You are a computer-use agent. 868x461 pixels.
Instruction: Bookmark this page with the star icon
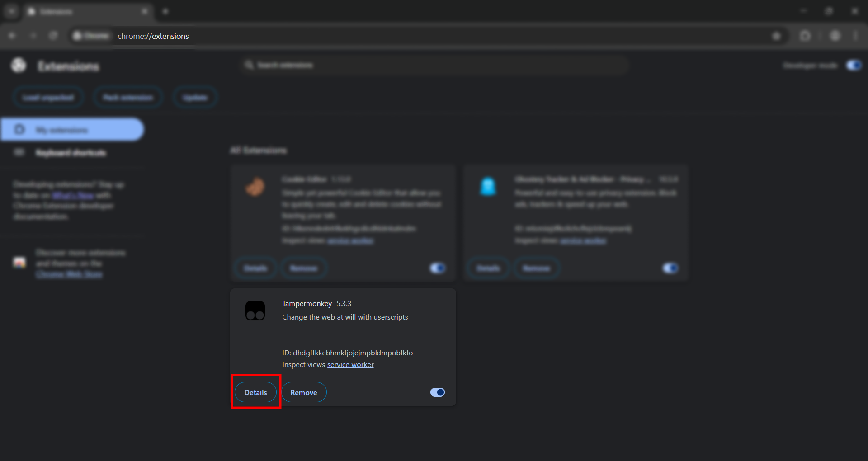(x=776, y=36)
